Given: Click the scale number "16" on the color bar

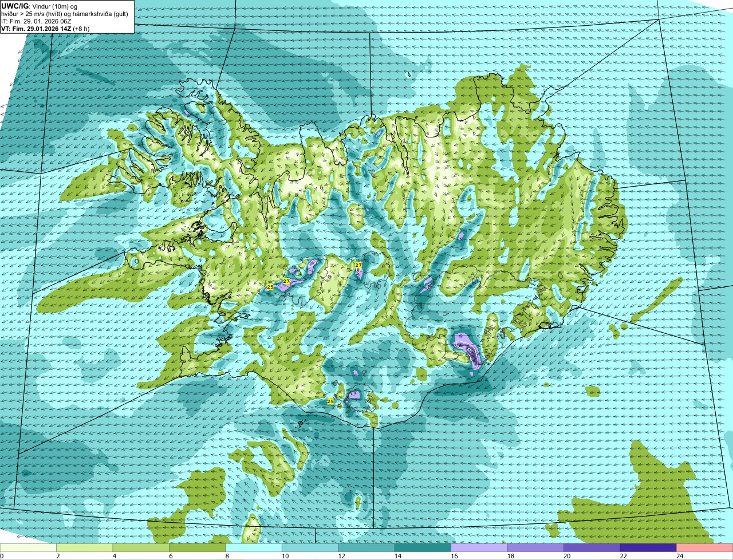Looking at the screenshot, I should point(454,556).
